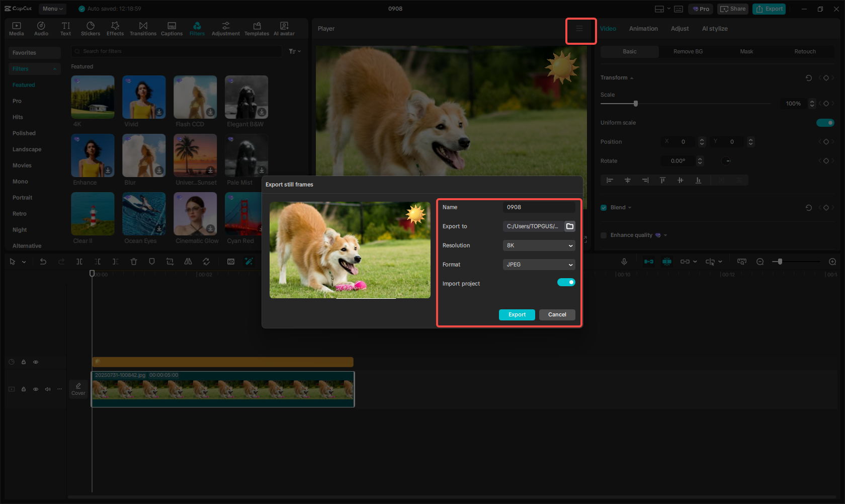Click the Split clip icon above the timeline
The width and height of the screenshot is (845, 504).
[79, 262]
